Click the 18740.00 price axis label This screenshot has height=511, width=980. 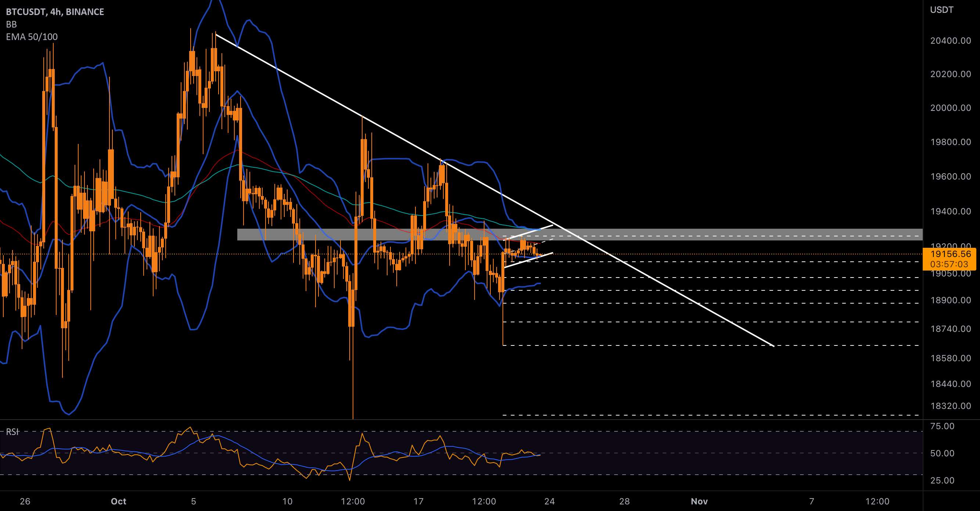951,329
